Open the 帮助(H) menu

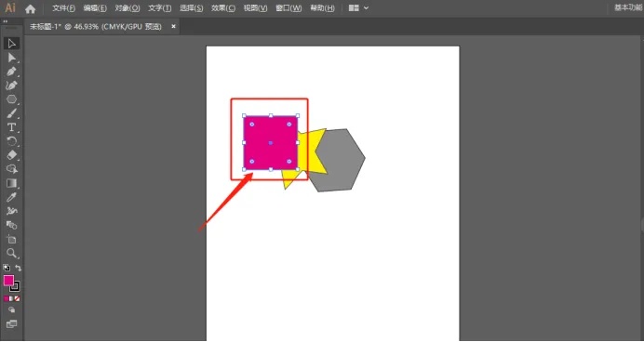pyautogui.click(x=322, y=8)
